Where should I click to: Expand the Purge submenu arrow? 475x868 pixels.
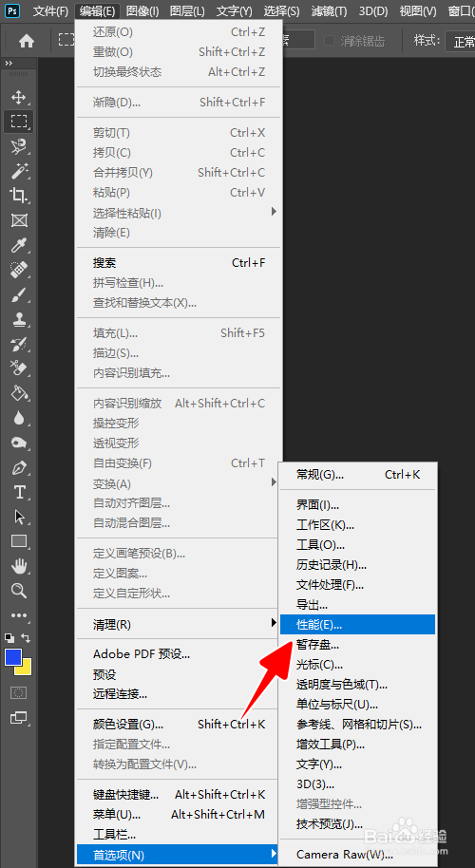[273, 623]
